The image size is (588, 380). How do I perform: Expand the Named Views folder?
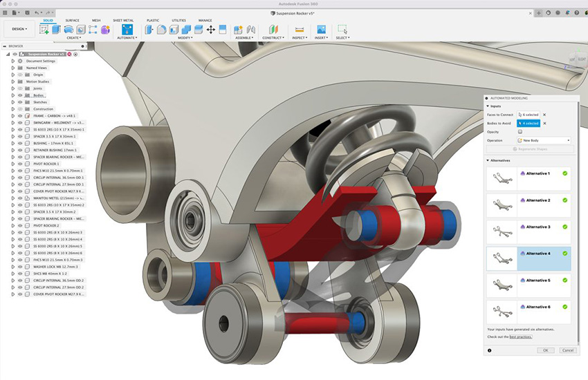pyautogui.click(x=13, y=68)
